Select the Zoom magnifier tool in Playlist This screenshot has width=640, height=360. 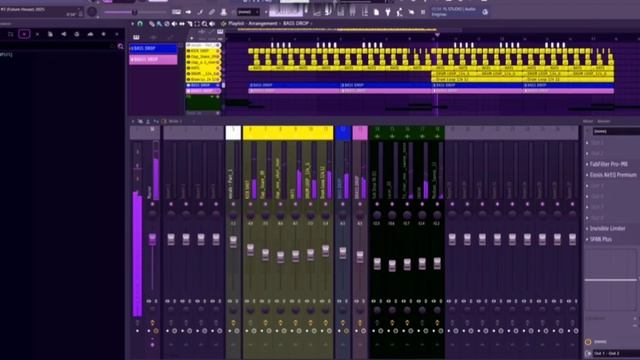click(204, 24)
